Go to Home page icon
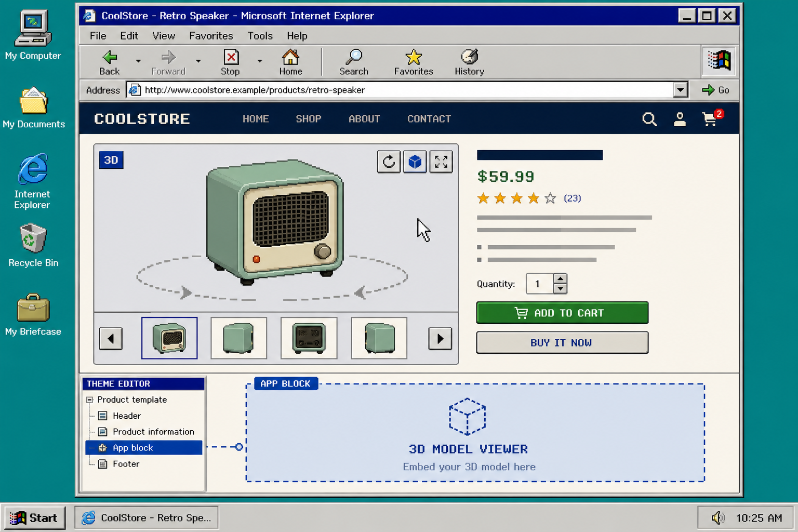Viewport: 798px width, 532px height. [290, 63]
